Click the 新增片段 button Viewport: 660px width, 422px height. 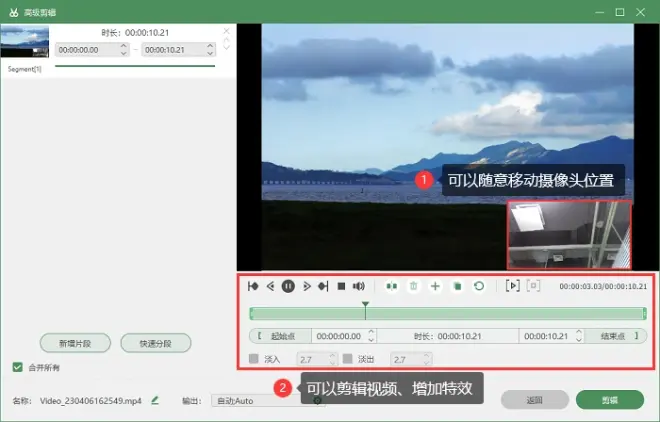[75, 343]
